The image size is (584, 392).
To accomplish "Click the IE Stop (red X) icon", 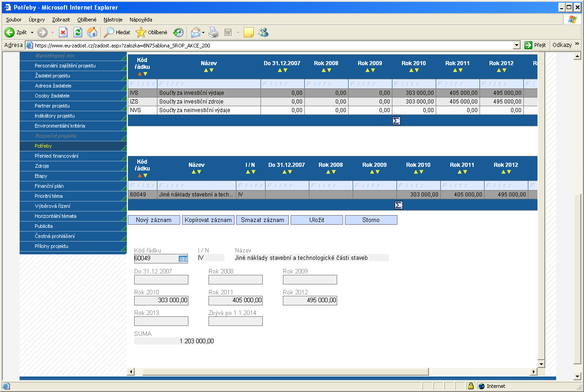I will (63, 32).
